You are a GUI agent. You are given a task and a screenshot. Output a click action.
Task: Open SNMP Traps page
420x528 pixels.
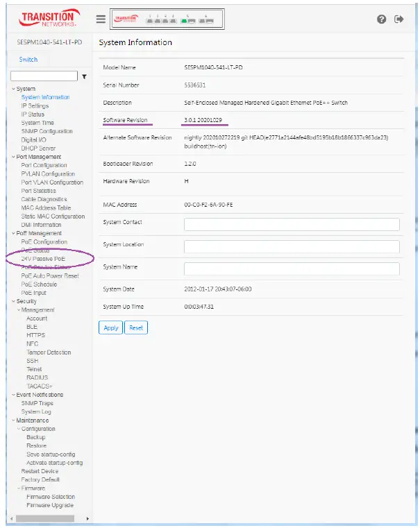pyautogui.click(x=37, y=403)
